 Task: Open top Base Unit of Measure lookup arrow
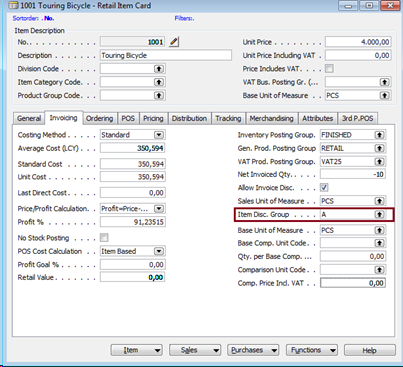point(384,95)
